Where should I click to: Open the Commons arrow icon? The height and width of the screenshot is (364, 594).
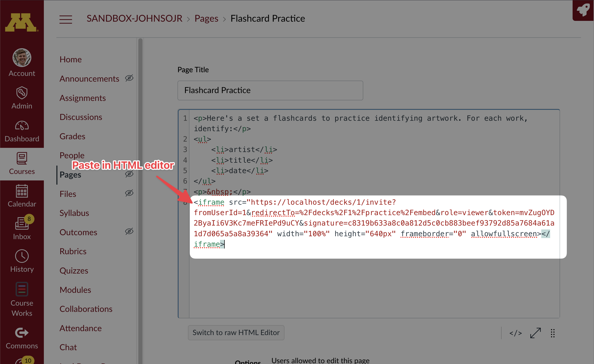click(22, 333)
